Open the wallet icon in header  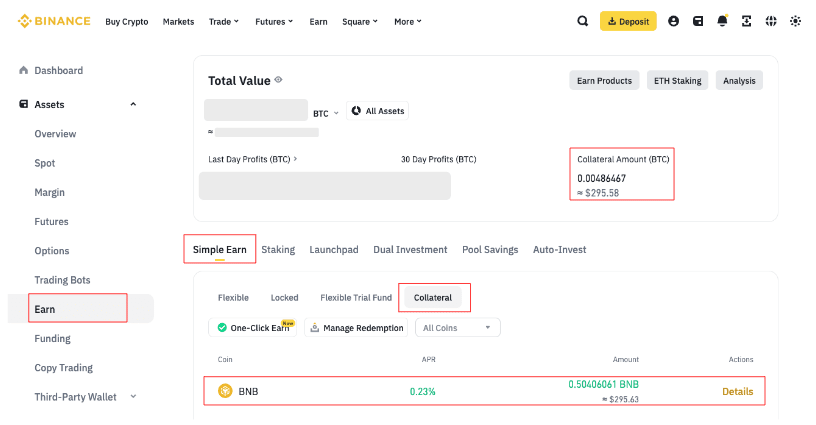698,21
